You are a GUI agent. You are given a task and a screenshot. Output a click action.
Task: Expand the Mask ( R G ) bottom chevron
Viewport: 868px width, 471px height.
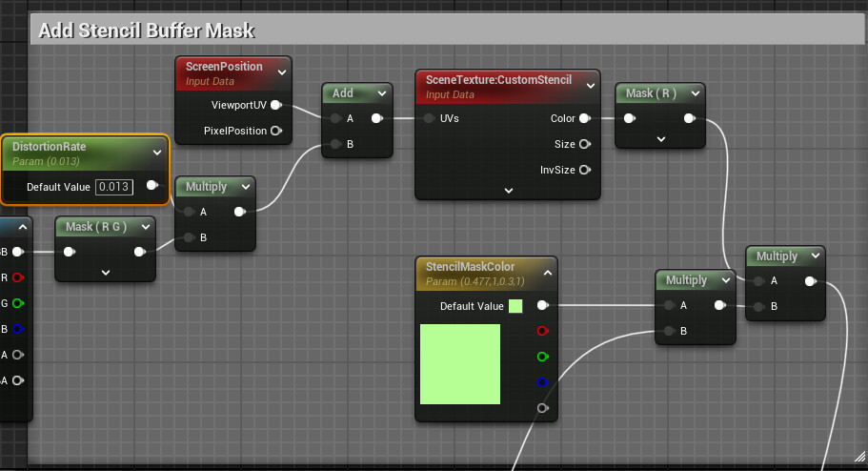(x=106, y=273)
